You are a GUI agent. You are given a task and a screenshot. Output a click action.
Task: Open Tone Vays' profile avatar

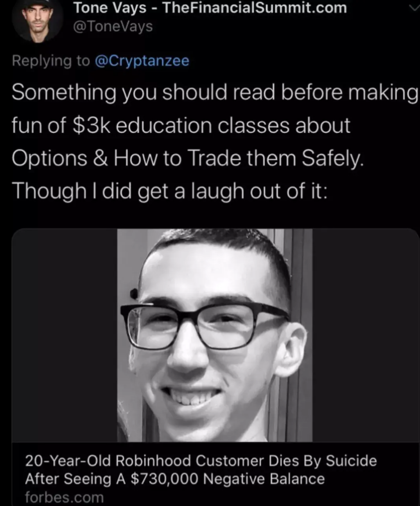pyautogui.click(x=38, y=20)
